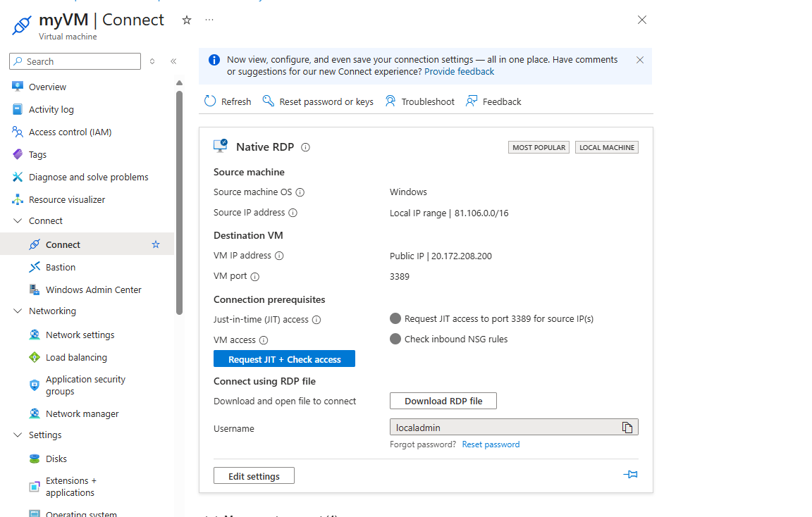Show info for Source machine OS
The height and width of the screenshot is (517, 812).
[x=300, y=192]
